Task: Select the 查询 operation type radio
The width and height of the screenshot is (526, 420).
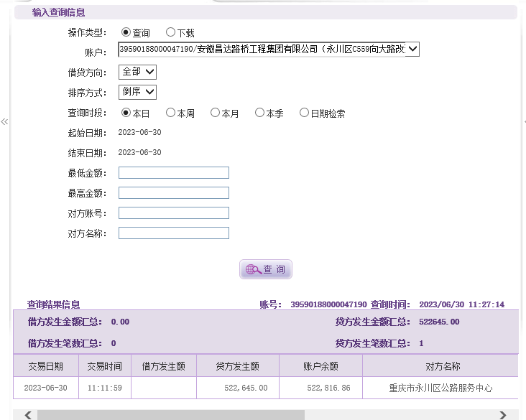Action: 126,32
